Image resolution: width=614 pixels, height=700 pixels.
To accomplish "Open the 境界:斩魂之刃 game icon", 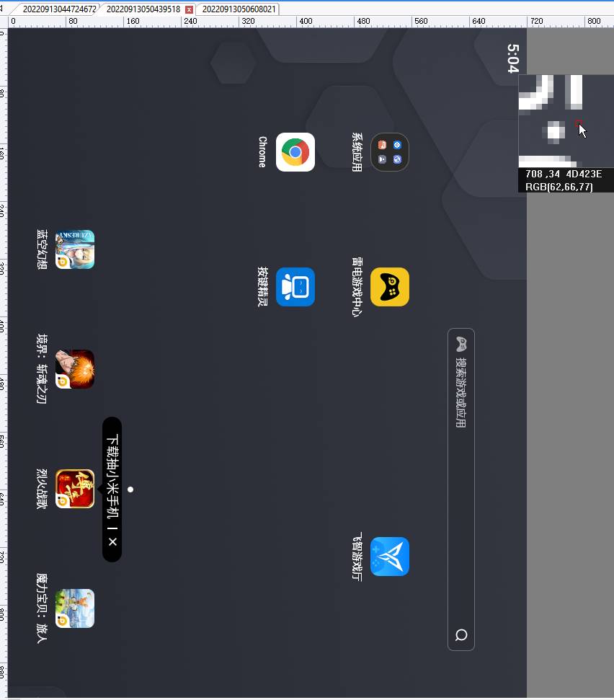I will [75, 369].
